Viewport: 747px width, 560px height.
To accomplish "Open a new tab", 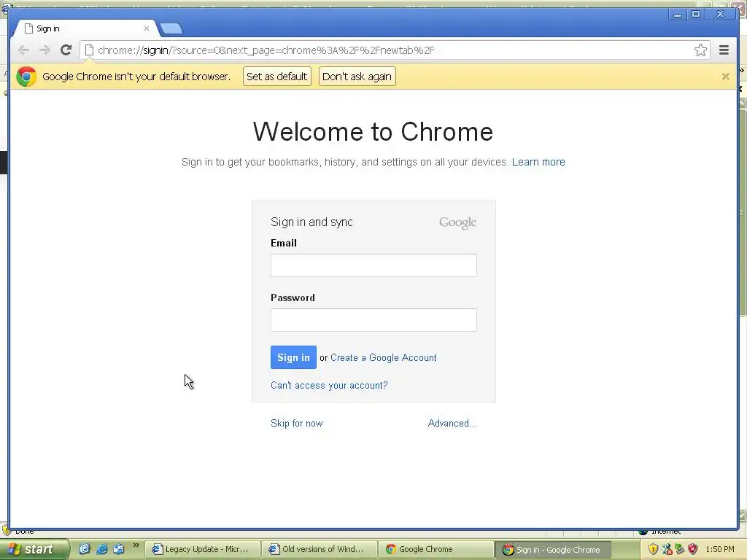I will click(x=171, y=28).
